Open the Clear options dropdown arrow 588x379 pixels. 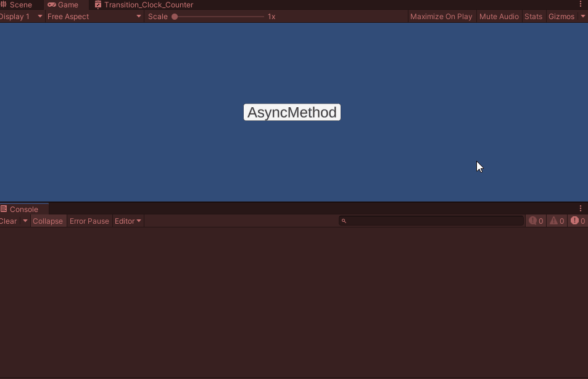pos(25,221)
